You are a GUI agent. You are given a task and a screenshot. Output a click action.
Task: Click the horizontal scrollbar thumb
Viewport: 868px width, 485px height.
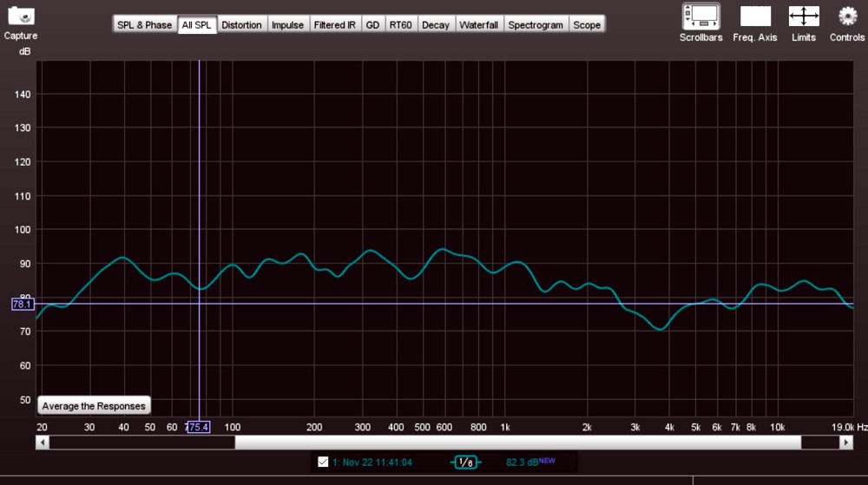click(517, 442)
